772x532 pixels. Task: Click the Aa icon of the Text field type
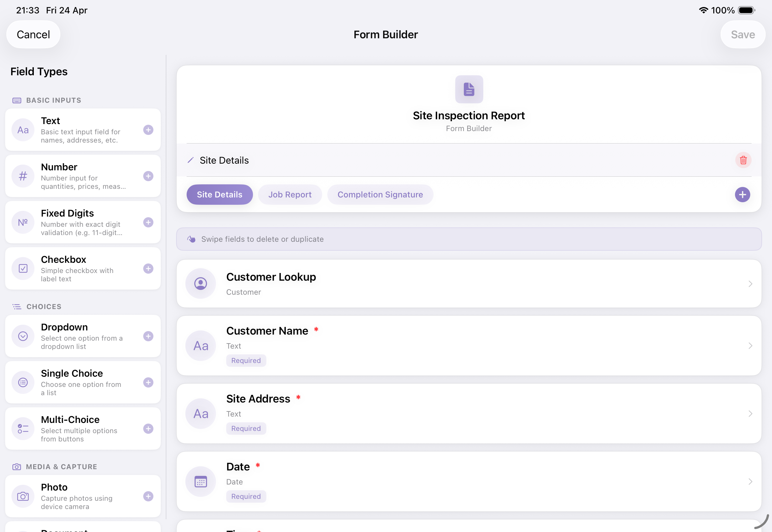click(x=23, y=130)
